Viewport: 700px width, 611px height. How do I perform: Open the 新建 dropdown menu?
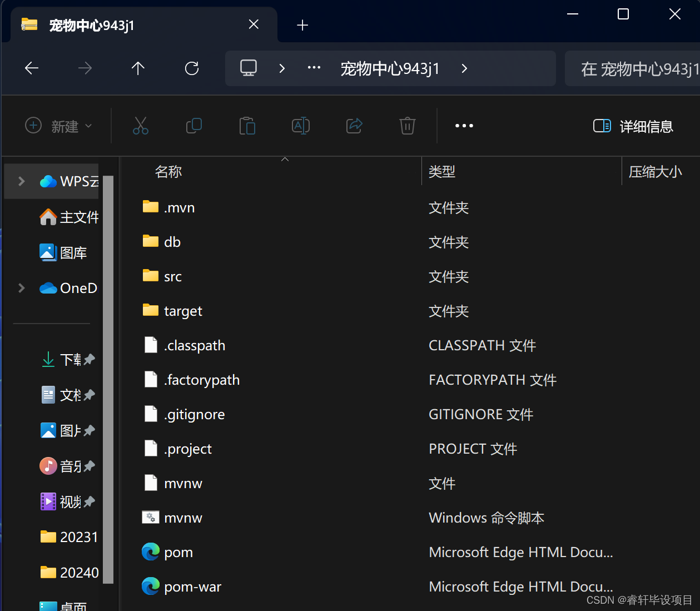58,126
